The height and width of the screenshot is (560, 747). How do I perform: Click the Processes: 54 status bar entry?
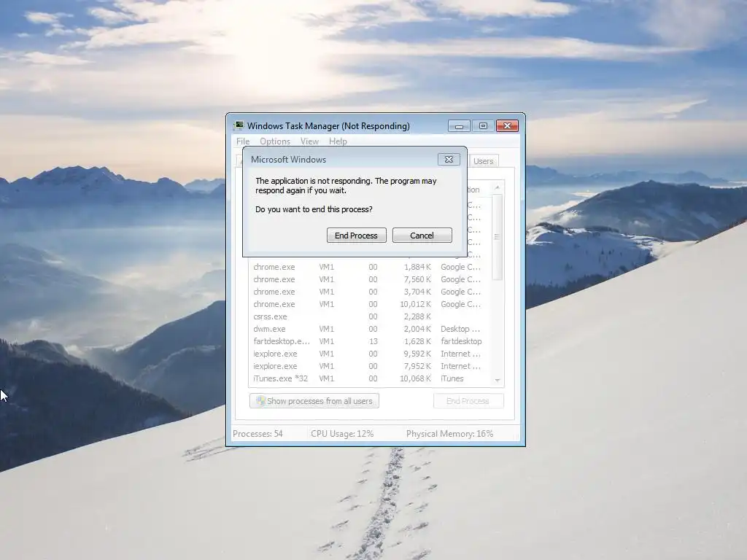click(x=258, y=434)
